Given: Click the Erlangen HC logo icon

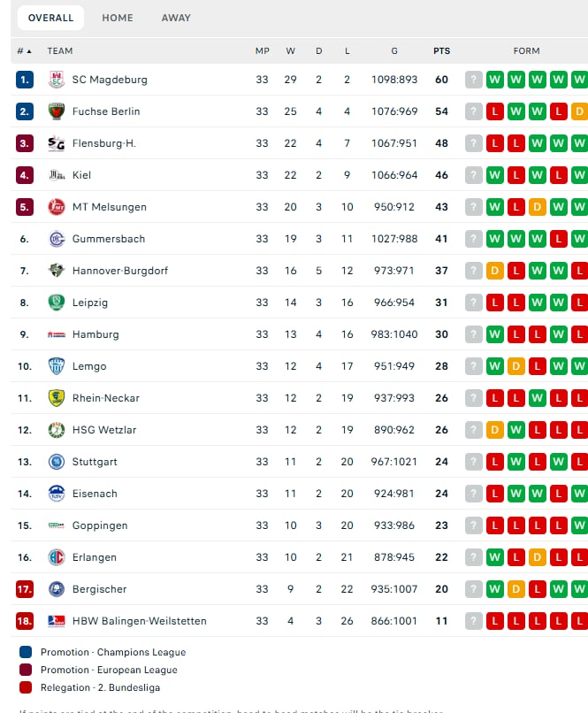Looking at the screenshot, I should [x=57, y=557].
